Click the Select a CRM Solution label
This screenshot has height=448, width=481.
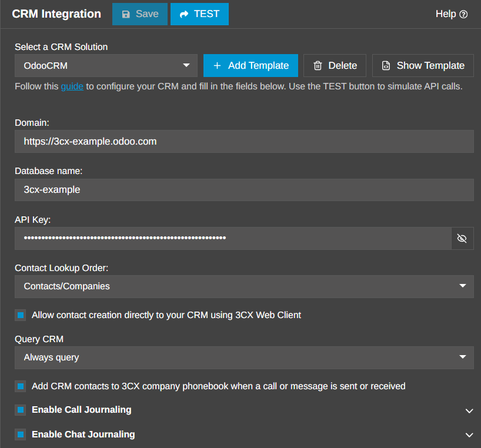pyautogui.click(x=61, y=47)
